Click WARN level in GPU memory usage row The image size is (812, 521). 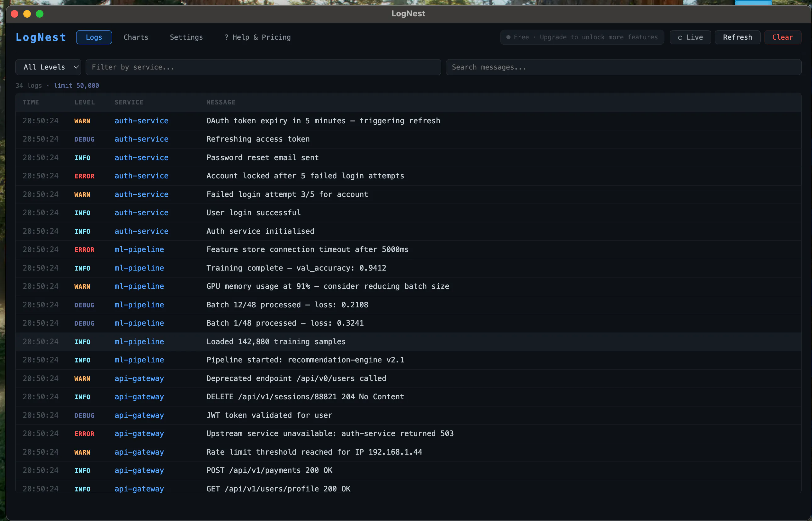coord(82,287)
